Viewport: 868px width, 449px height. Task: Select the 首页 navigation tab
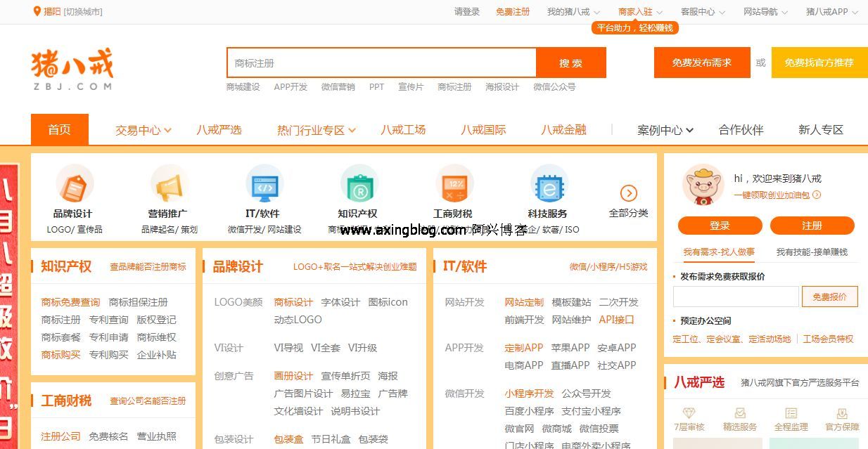(x=60, y=129)
